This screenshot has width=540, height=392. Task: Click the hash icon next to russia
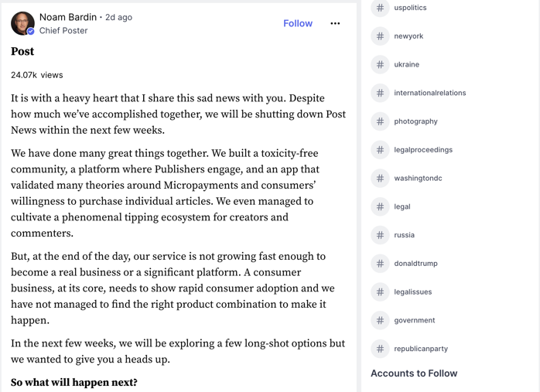tap(380, 235)
